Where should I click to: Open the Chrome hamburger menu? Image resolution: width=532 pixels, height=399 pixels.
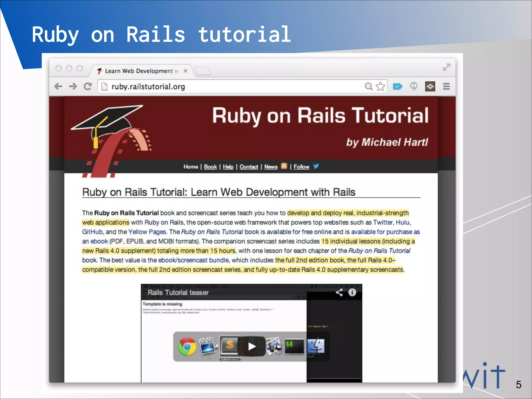click(x=446, y=86)
